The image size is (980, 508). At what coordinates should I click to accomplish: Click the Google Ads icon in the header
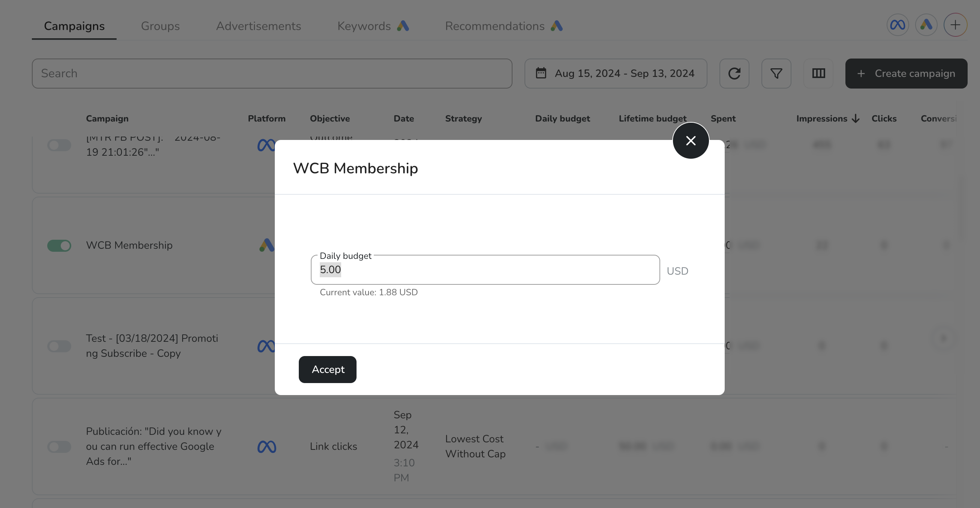926,25
